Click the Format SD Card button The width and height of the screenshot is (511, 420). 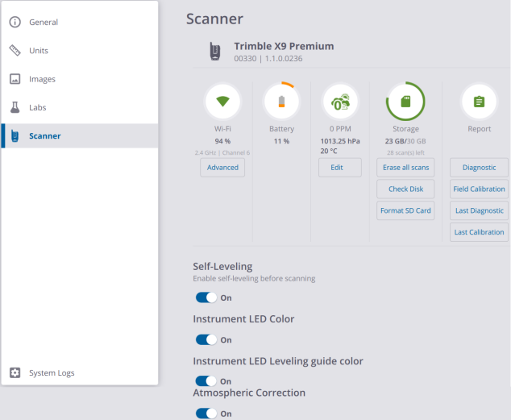click(x=405, y=211)
